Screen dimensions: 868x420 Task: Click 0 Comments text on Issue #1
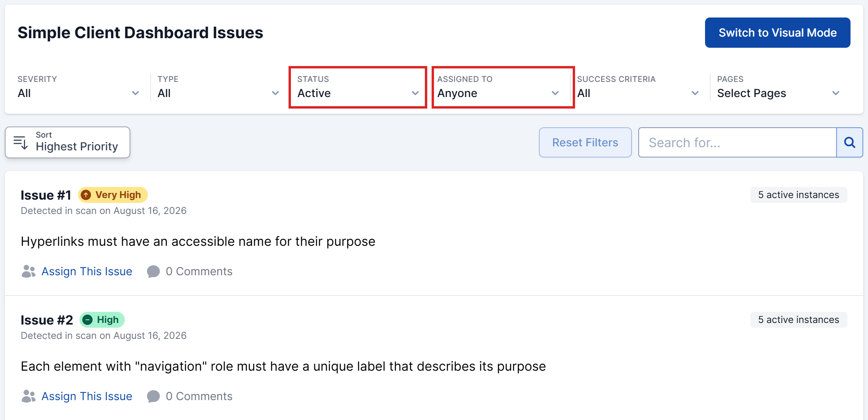pos(199,271)
